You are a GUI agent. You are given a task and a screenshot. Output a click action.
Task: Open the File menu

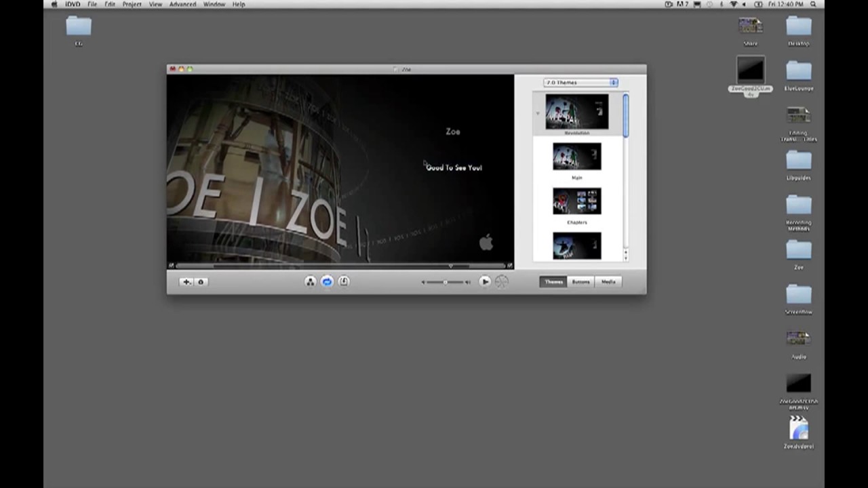pos(92,4)
